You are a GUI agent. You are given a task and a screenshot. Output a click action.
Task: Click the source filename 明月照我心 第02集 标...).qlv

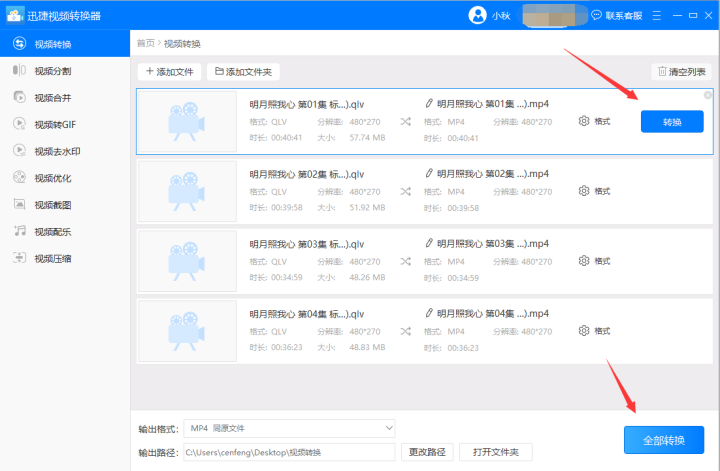(307, 174)
